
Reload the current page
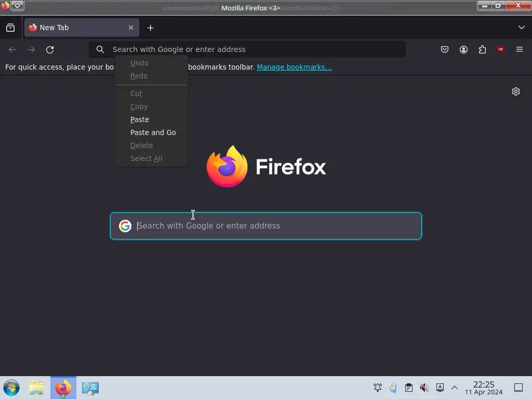(50, 49)
